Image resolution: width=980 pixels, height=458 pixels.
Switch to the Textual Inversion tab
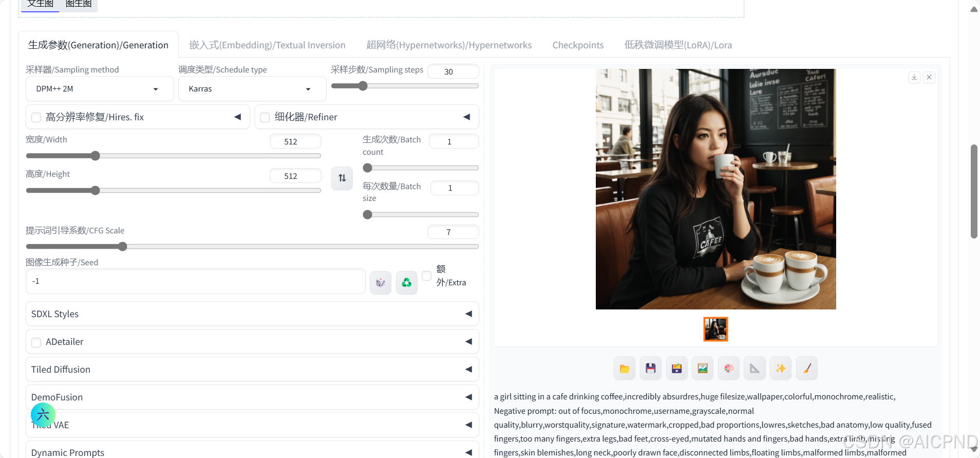267,45
